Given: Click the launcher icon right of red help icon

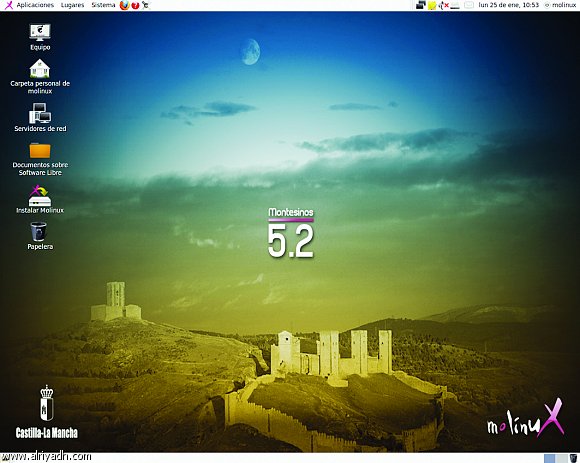Looking at the screenshot, I should pyautogui.click(x=146, y=5).
